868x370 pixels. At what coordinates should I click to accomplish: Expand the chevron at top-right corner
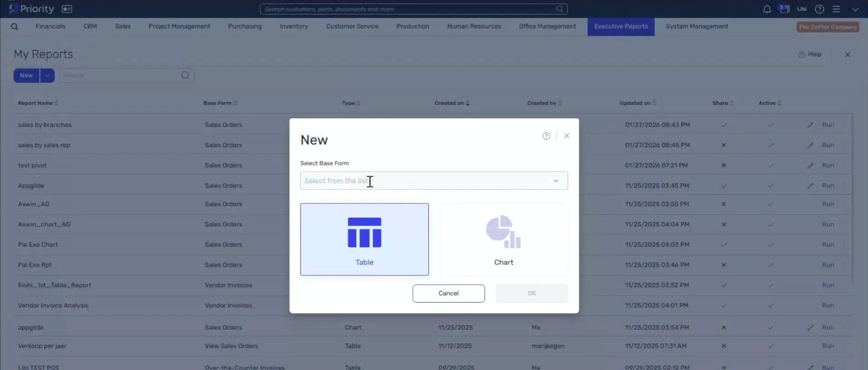point(855,9)
